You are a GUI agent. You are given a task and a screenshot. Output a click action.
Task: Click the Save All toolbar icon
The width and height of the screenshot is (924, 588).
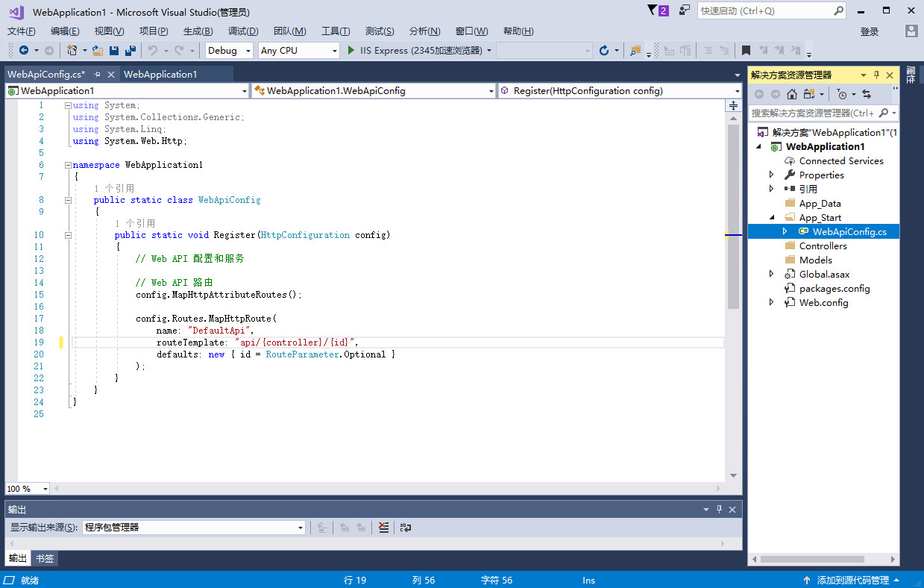click(130, 51)
